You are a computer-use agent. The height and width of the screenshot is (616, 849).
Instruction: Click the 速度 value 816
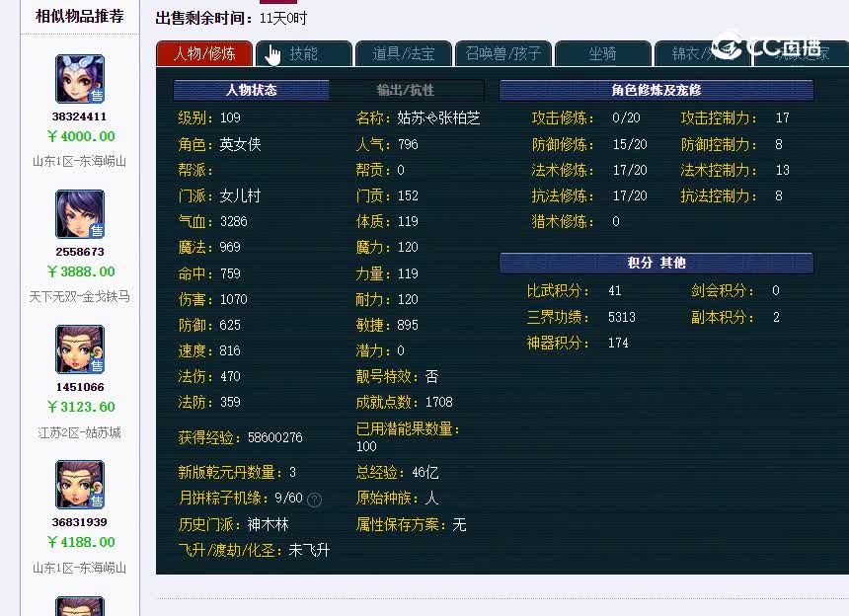coord(230,350)
